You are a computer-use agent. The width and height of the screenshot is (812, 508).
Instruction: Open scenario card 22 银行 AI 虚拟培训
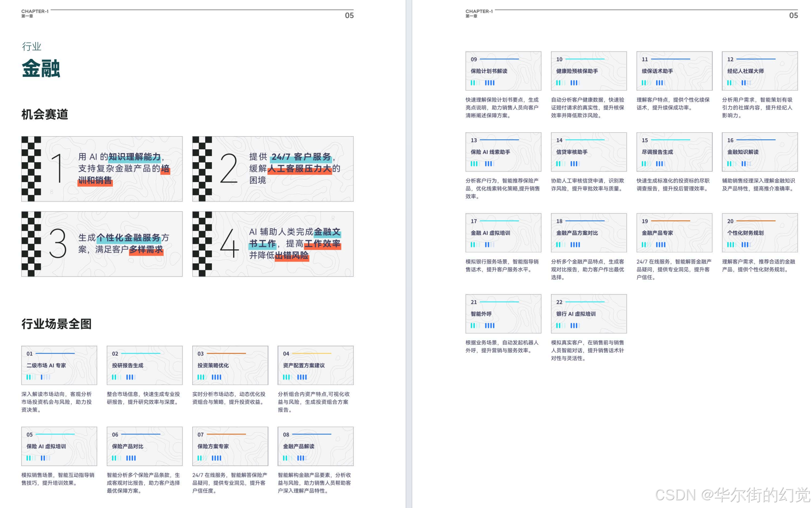589,314
